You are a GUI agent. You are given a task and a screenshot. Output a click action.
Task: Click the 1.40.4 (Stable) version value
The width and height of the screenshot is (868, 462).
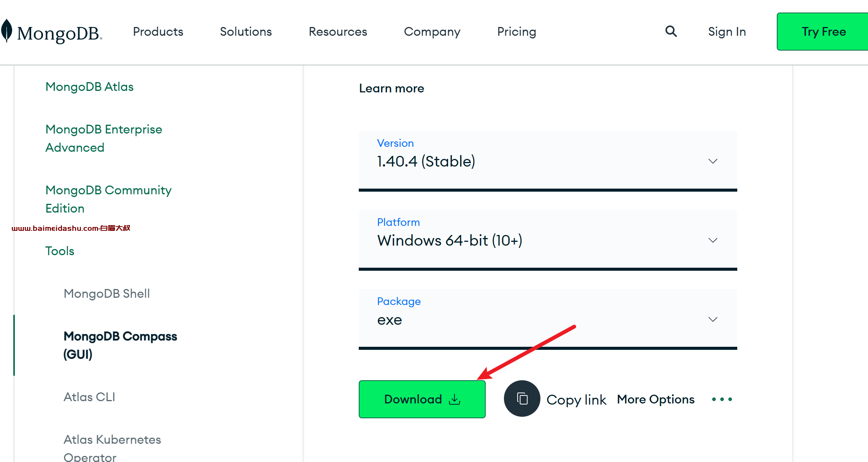click(x=426, y=161)
